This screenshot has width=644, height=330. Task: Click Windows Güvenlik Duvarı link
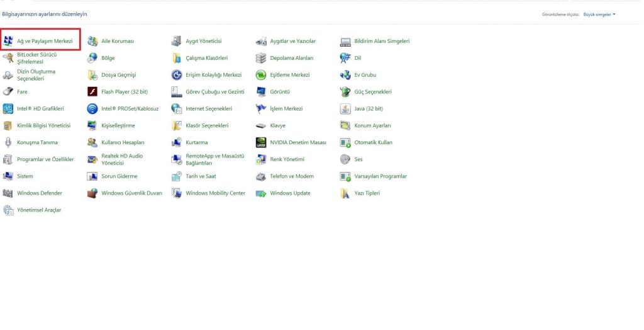click(x=132, y=193)
